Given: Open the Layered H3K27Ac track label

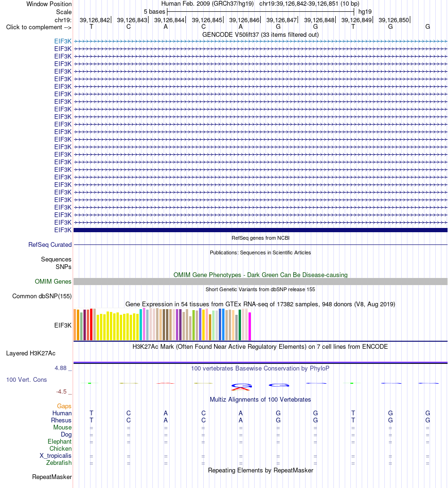Looking at the screenshot, I should pos(31,353).
